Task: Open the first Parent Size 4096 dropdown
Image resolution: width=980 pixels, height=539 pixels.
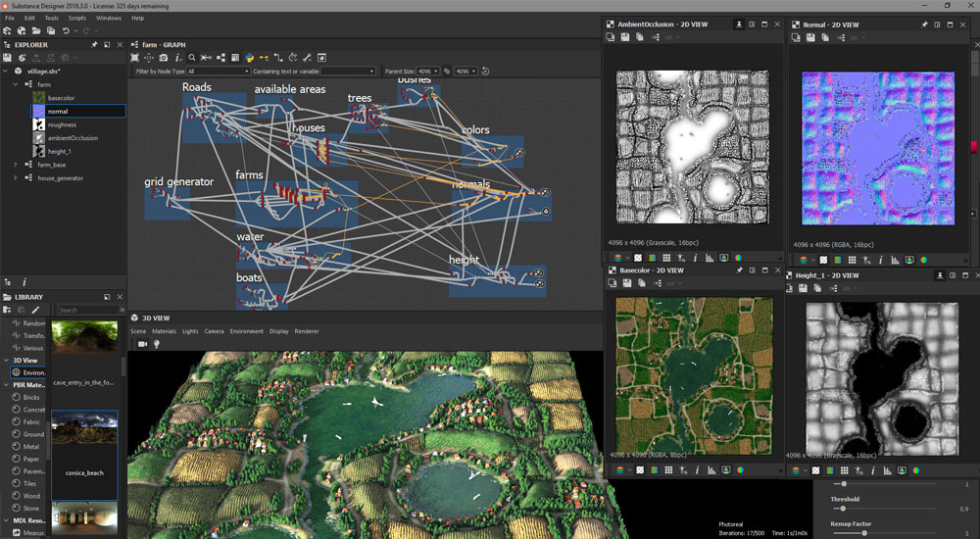Action: (x=428, y=72)
